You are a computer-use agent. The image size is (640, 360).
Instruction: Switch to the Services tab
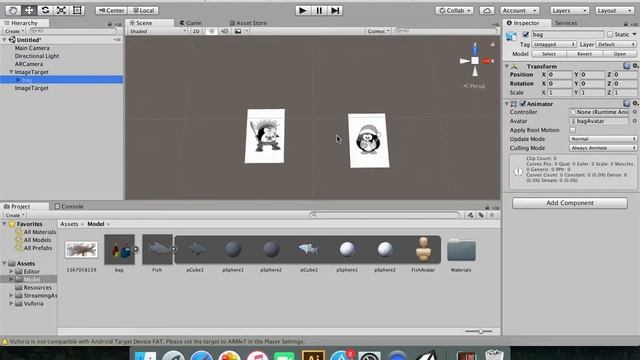pos(566,23)
